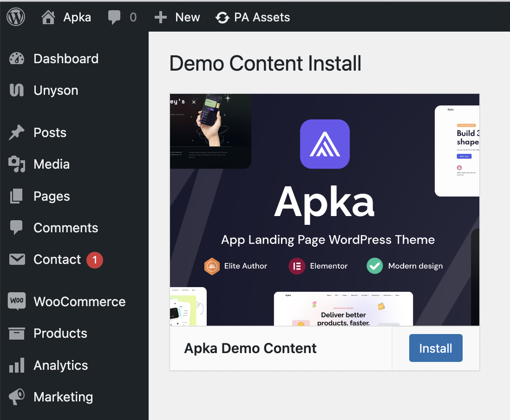Image resolution: width=510 pixels, height=420 pixels.
Task: Click the Apka site name link
Action: coord(77,18)
